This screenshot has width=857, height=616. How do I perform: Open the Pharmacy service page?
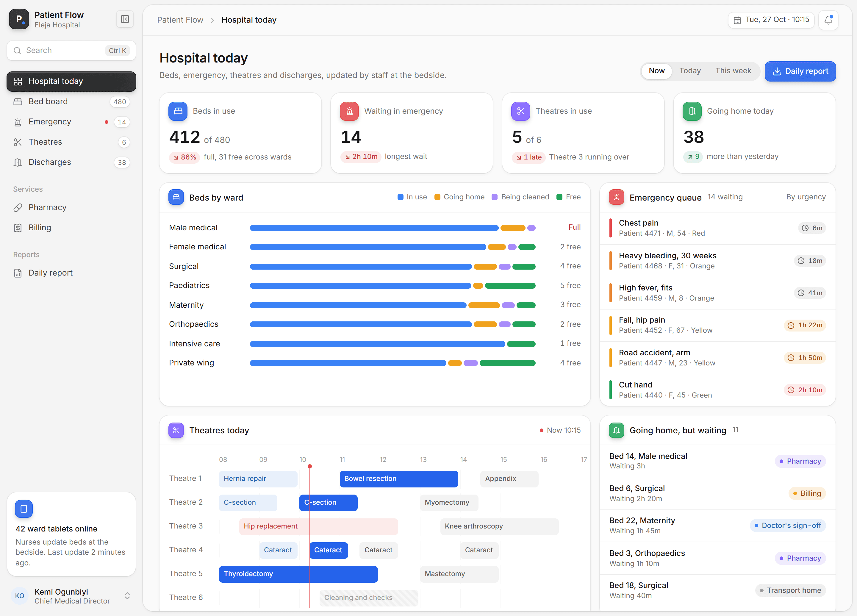(x=71, y=207)
